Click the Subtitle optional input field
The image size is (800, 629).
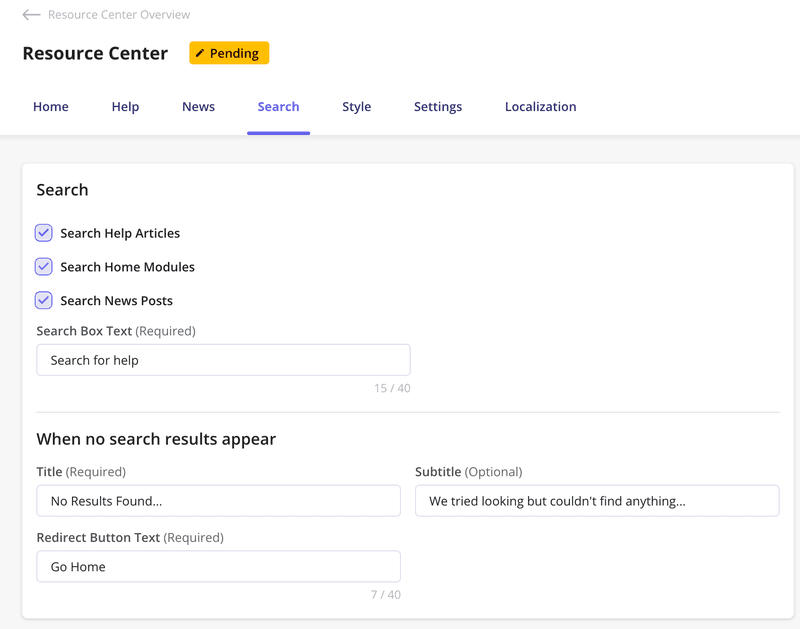597,500
